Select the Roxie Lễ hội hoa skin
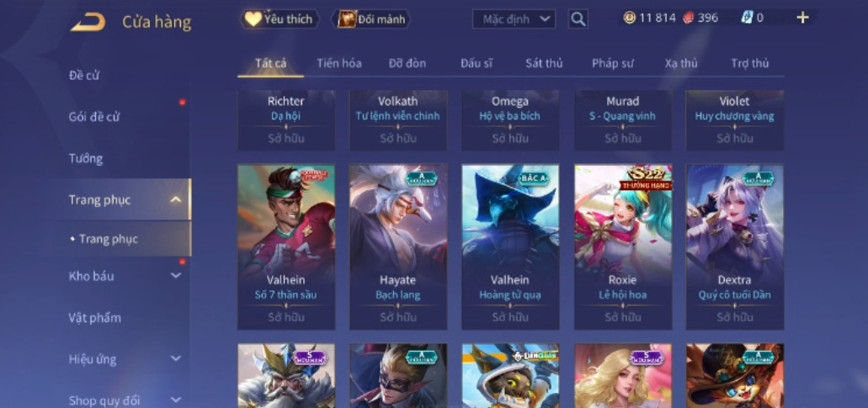The height and width of the screenshot is (408, 868). pyautogui.click(x=623, y=247)
